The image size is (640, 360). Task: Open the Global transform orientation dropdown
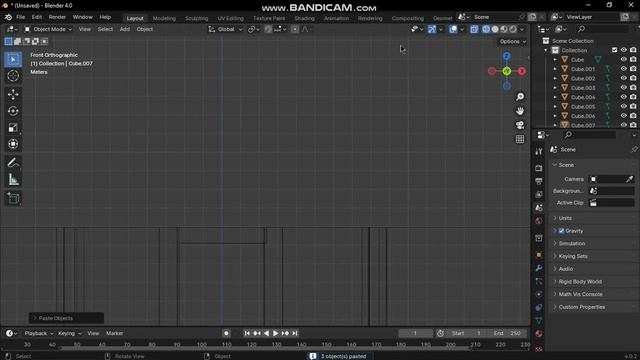click(225, 29)
